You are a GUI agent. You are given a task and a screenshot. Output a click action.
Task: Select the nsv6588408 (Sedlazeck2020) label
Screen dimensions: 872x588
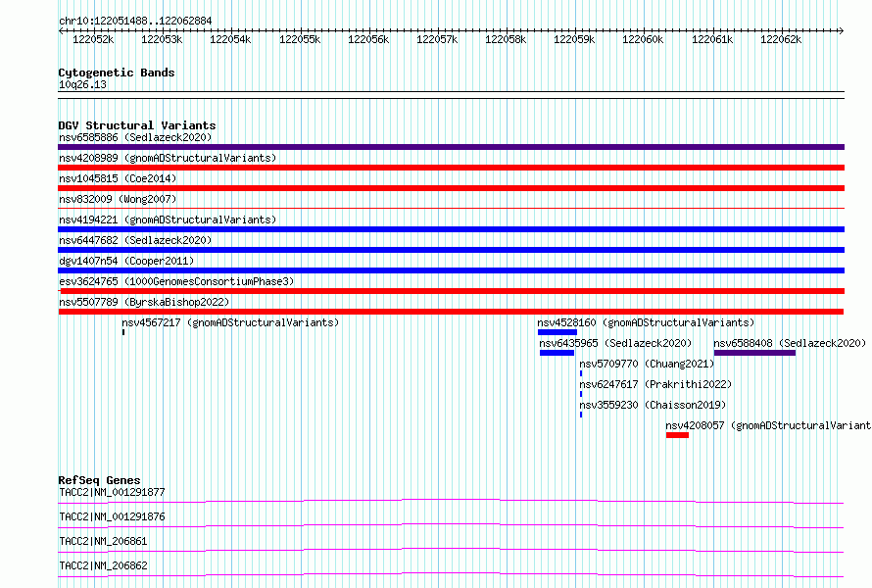(x=791, y=343)
